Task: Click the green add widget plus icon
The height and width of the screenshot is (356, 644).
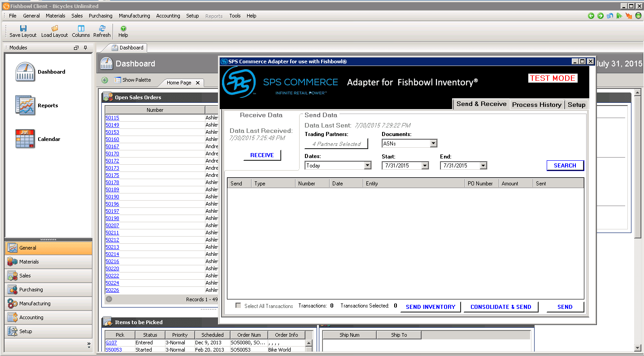Action: click(x=104, y=80)
